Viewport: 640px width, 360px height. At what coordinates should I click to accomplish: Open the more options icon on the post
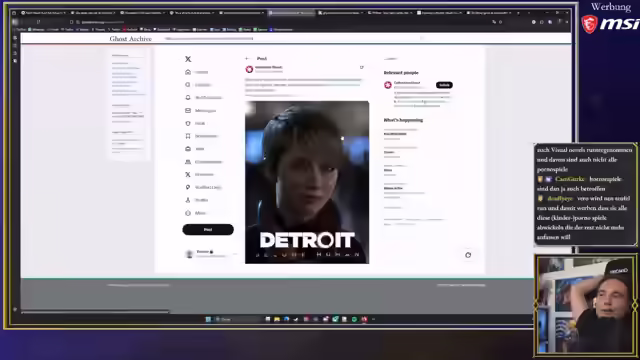(362, 67)
